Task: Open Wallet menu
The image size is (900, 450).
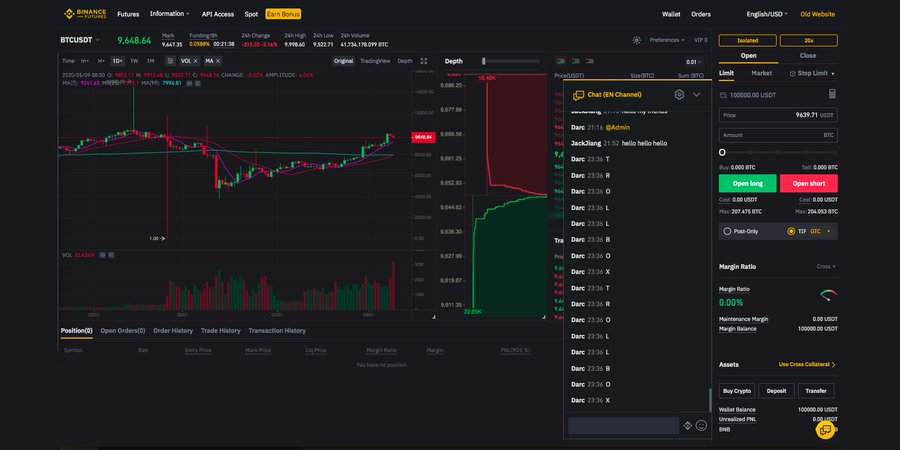Action: 671,14
